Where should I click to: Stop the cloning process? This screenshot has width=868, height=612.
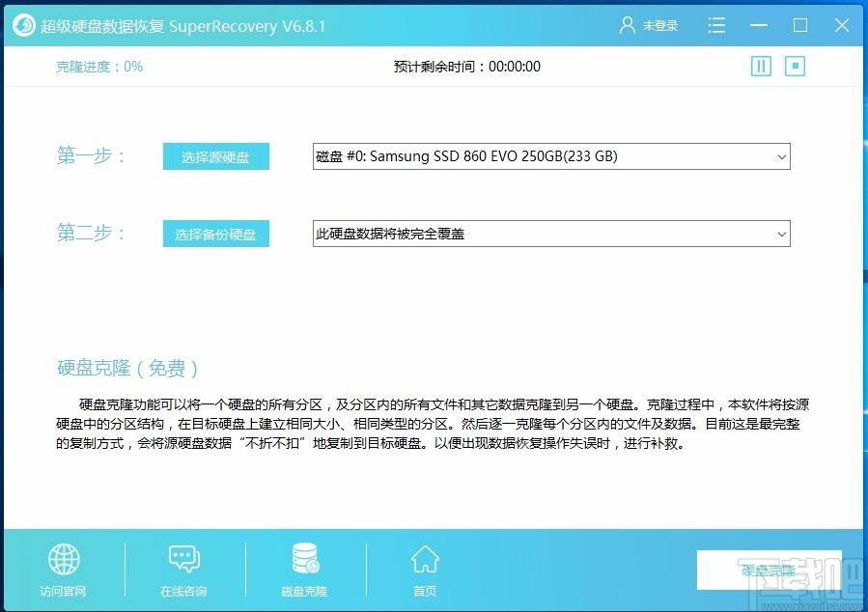click(x=795, y=67)
